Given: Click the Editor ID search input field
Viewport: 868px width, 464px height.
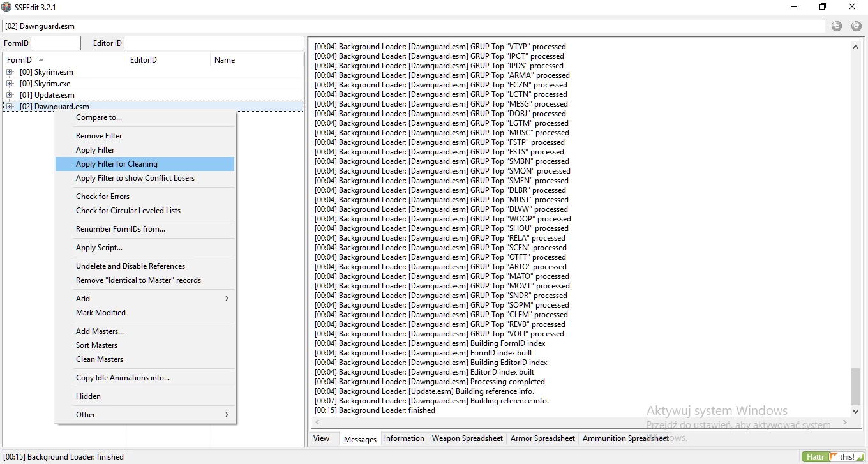Looking at the screenshot, I should (214, 43).
